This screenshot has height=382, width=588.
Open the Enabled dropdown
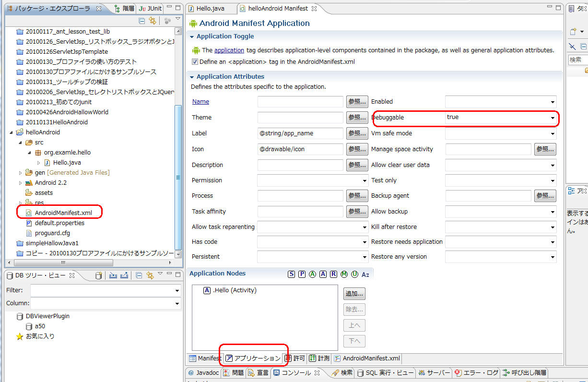pyautogui.click(x=553, y=102)
